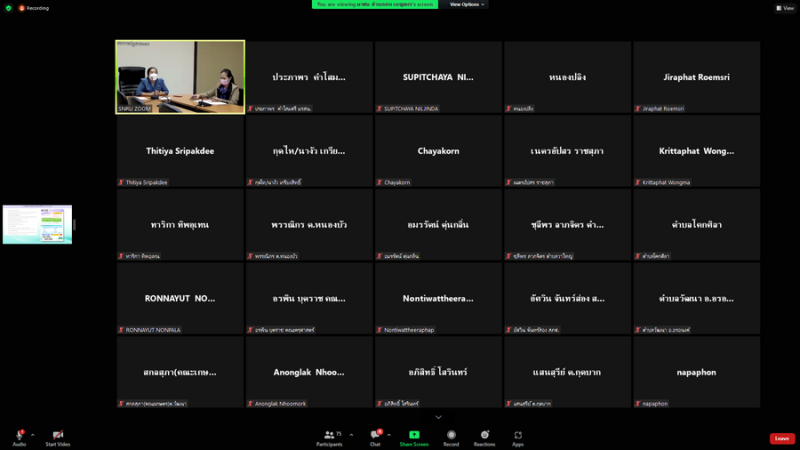Image resolution: width=800 pixels, height=450 pixels.
Task: Open the Apps icon in toolbar
Action: (x=518, y=435)
